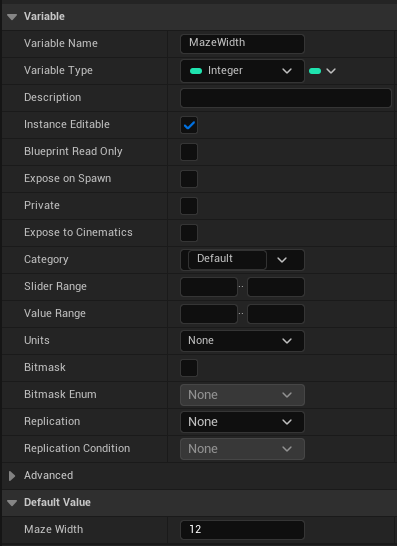Enable the Blueprint Read Only checkbox
The height and width of the screenshot is (546, 397).
[189, 152]
